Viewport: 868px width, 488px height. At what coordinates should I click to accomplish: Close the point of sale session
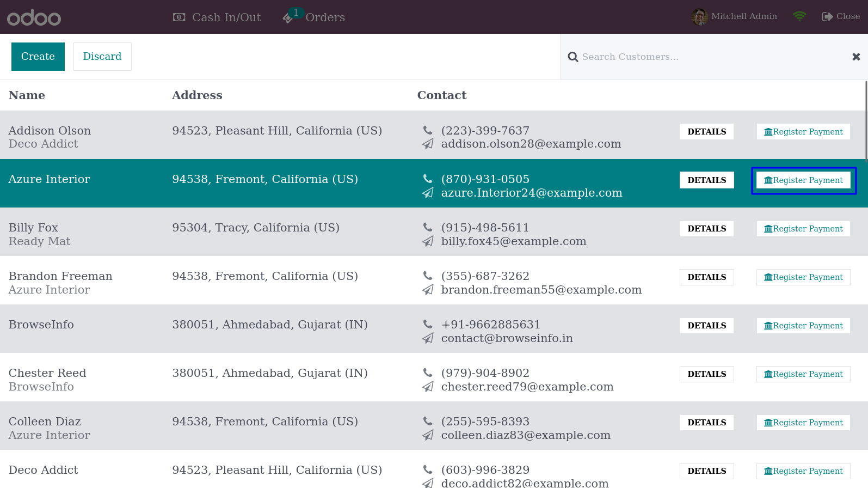[841, 16]
